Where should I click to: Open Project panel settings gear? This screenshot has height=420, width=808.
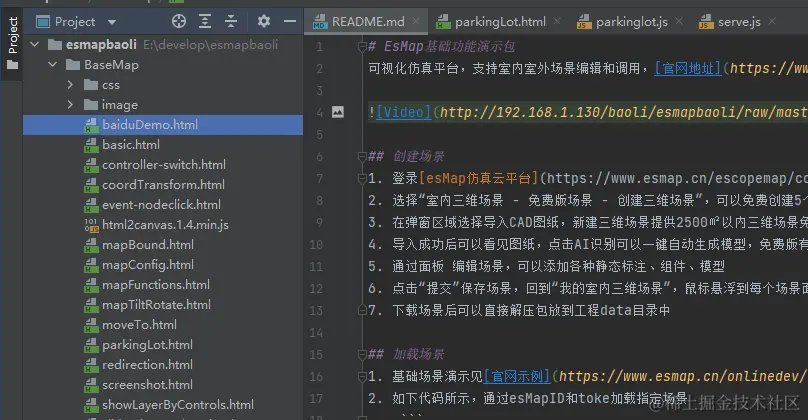coord(264,21)
